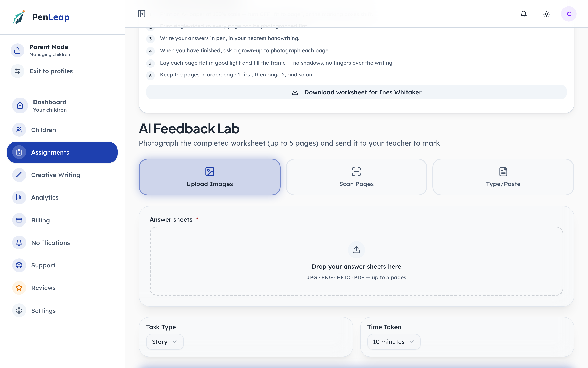Click the AI Feedback Lab heading

(189, 129)
